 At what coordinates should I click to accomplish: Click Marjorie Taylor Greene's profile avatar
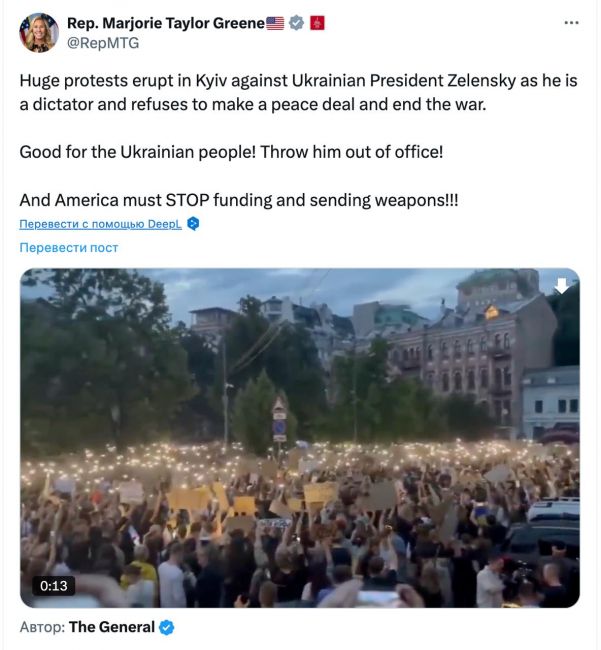[39, 32]
